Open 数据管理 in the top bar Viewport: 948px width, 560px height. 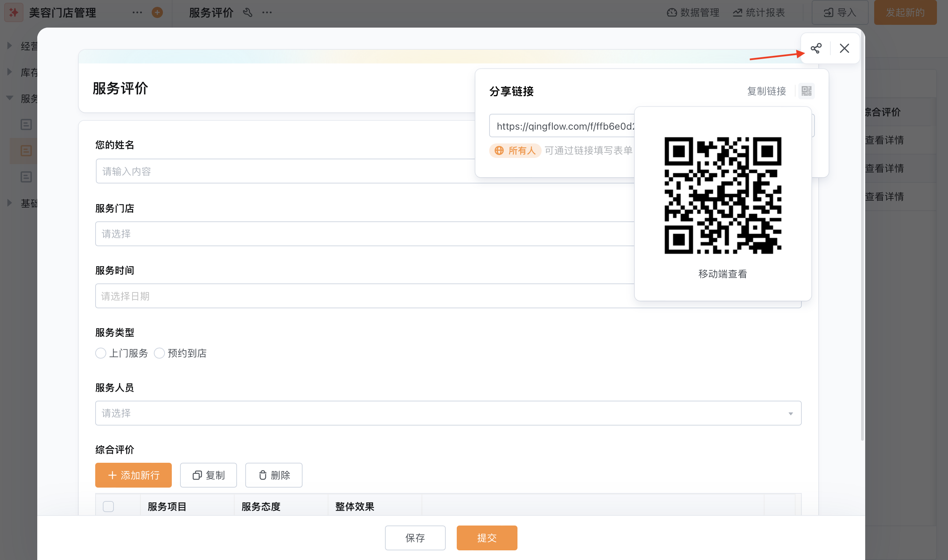click(693, 12)
